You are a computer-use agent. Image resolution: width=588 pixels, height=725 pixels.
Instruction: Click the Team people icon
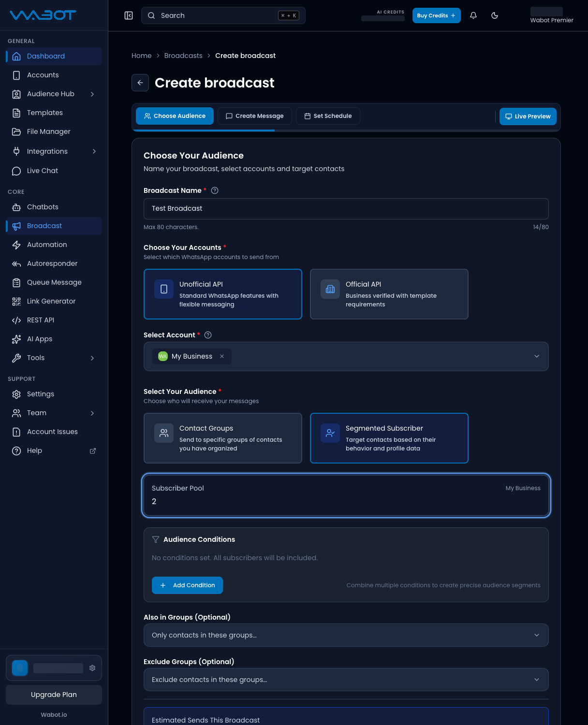(x=16, y=413)
